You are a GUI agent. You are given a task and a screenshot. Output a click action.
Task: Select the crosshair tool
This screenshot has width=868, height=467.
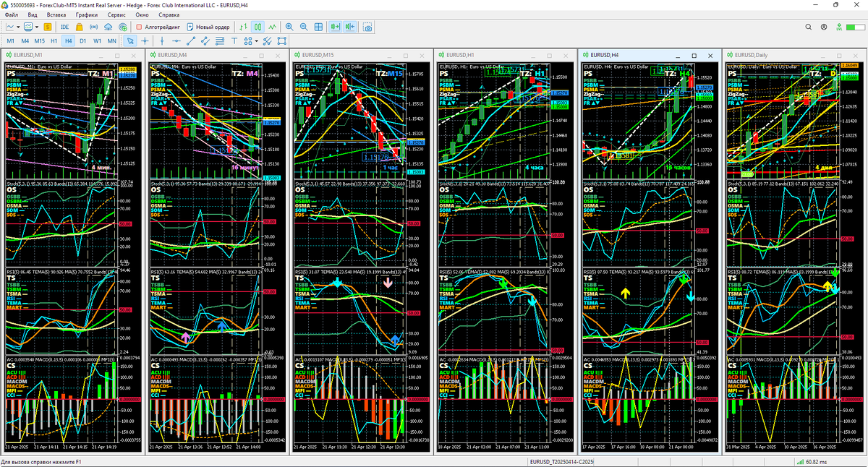(x=145, y=41)
